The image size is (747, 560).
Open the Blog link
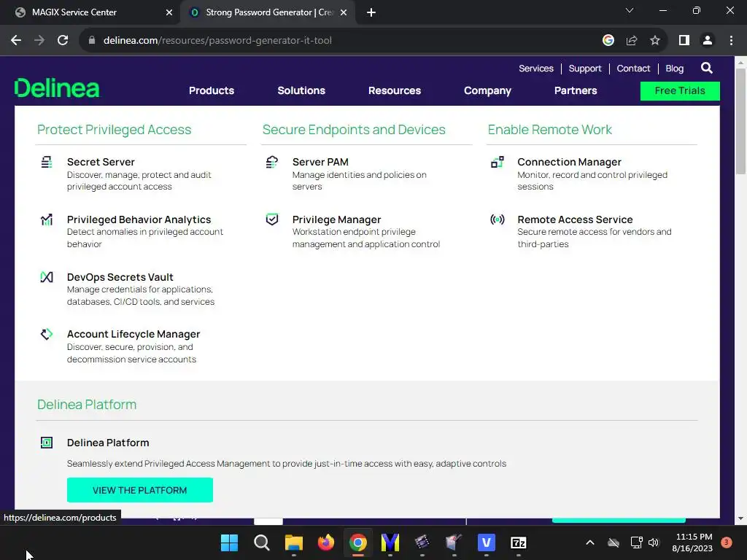coord(674,68)
